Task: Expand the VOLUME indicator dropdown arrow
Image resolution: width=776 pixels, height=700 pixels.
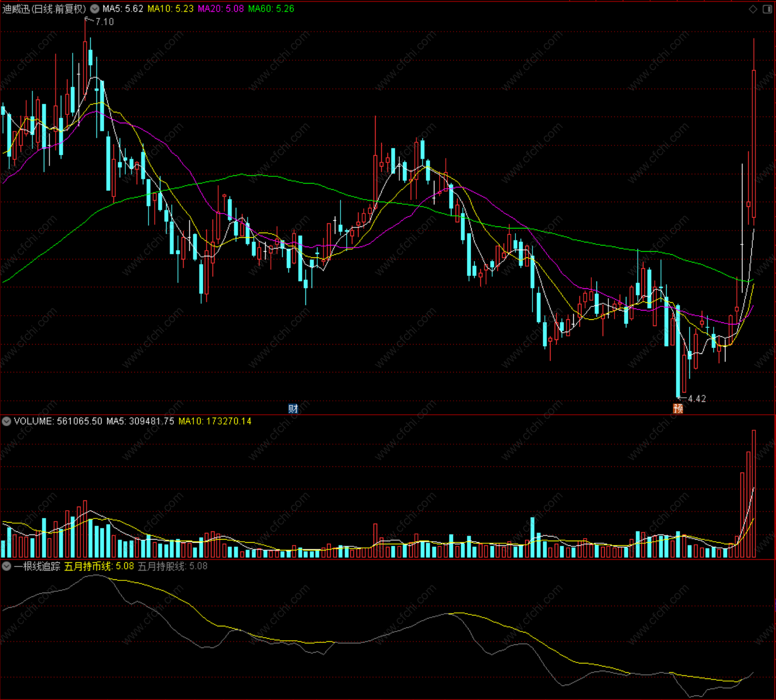Action: tap(7, 421)
